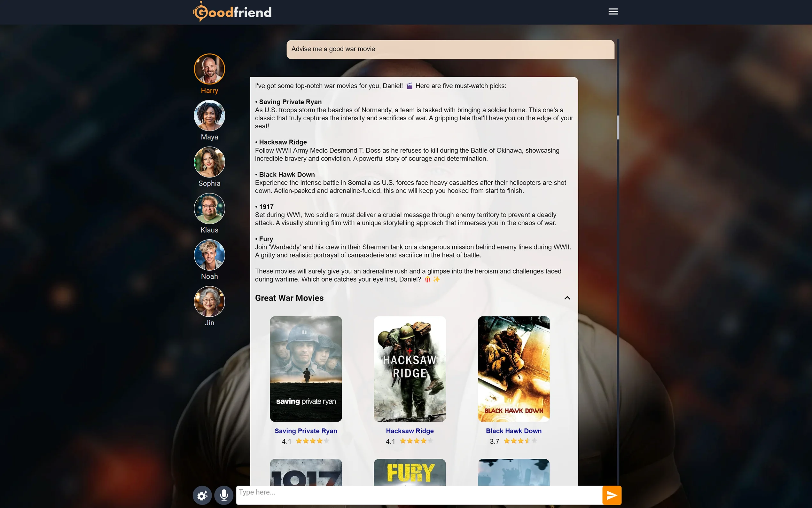The width and height of the screenshot is (812, 508).
Task: Click the Noah name label
Action: [x=209, y=276]
